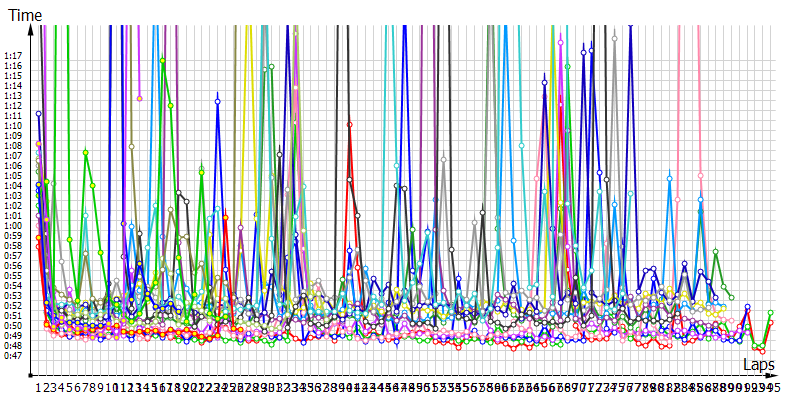Image resolution: width=800 pixels, height=400 pixels.
Task: Click the upward arrowhead on the Time axis
Action: point(31,30)
